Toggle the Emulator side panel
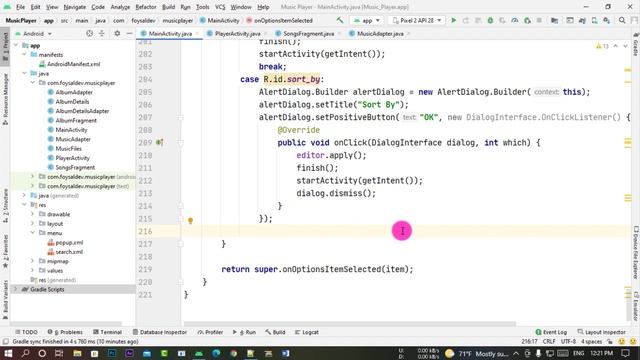 coord(636,307)
